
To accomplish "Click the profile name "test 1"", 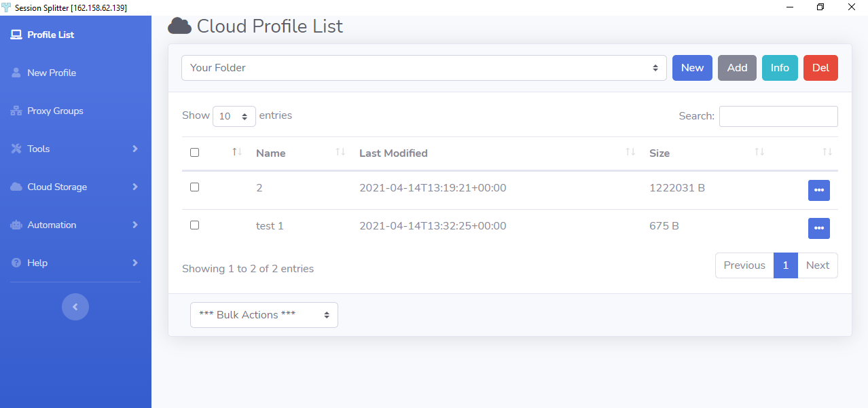I will 270,226.
